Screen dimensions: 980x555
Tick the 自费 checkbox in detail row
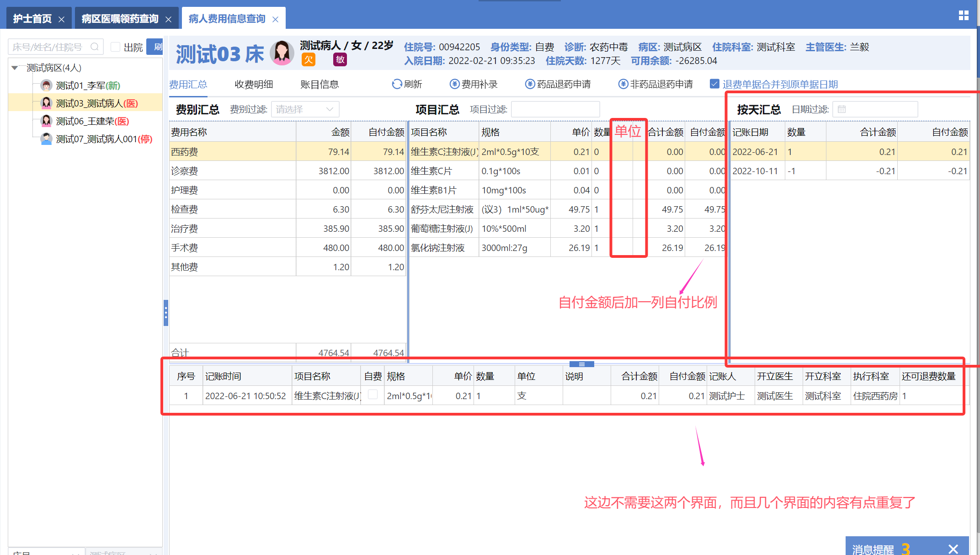point(373,395)
